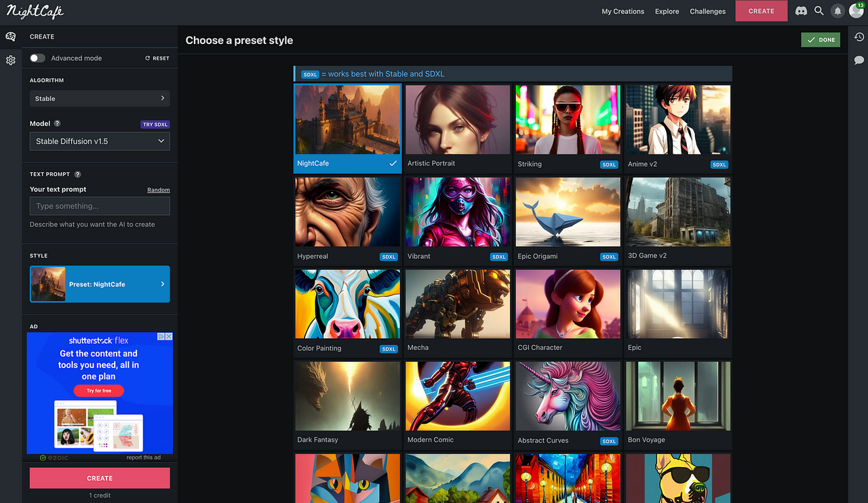Check notifications via the bell icon
This screenshot has width=868, height=503.
[x=837, y=11]
